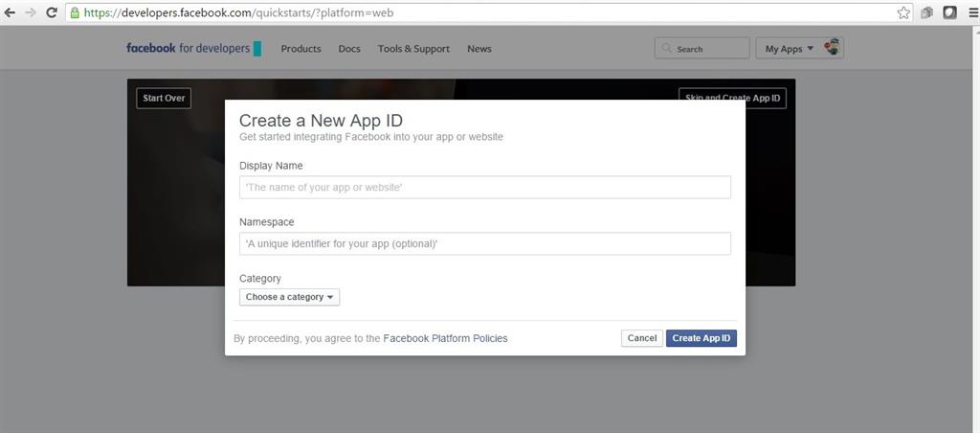Open the Docs menu

(x=349, y=49)
